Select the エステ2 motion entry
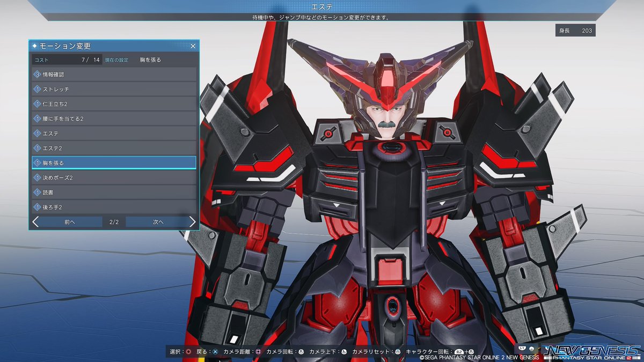The height and width of the screenshot is (362, 644). click(114, 148)
